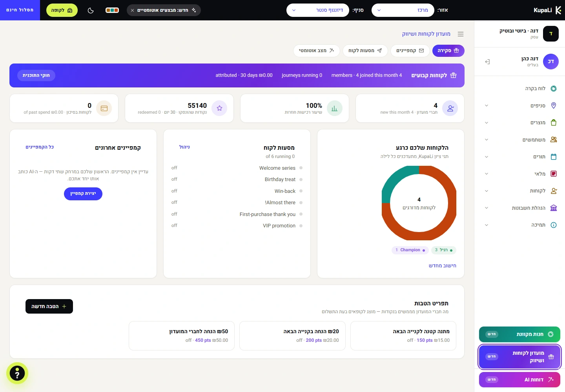Click the KupaLi logo

547,10
